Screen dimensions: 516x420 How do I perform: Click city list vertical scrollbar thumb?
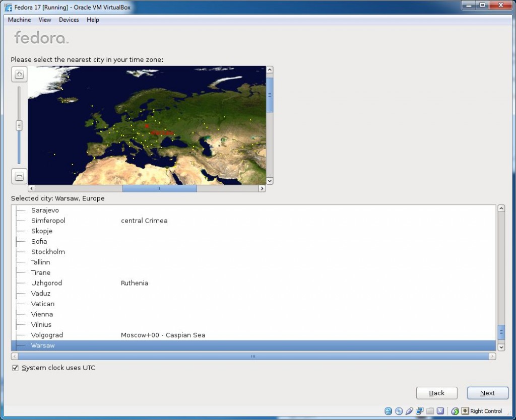click(501, 332)
